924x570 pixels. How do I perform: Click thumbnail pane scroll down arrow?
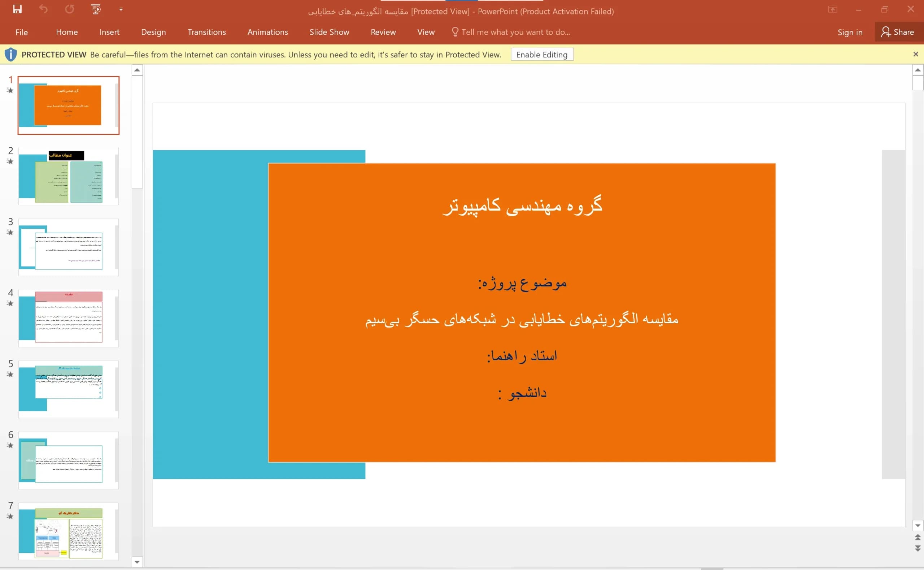tap(137, 562)
